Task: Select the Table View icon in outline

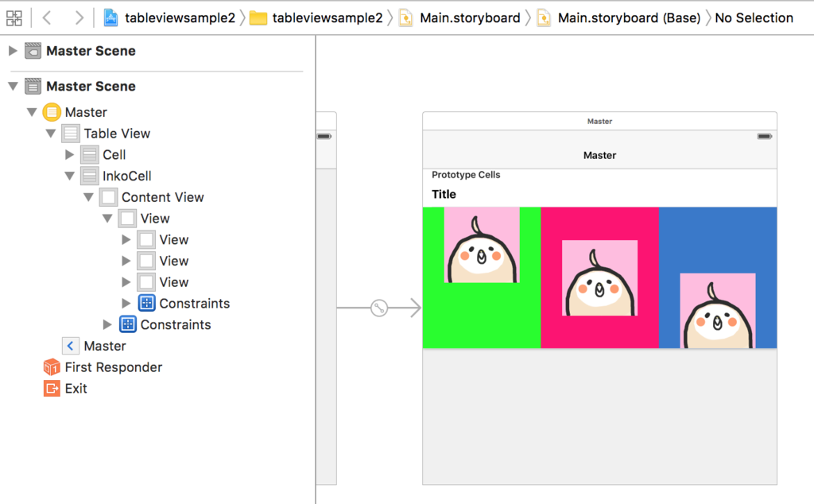Action: pyautogui.click(x=71, y=134)
